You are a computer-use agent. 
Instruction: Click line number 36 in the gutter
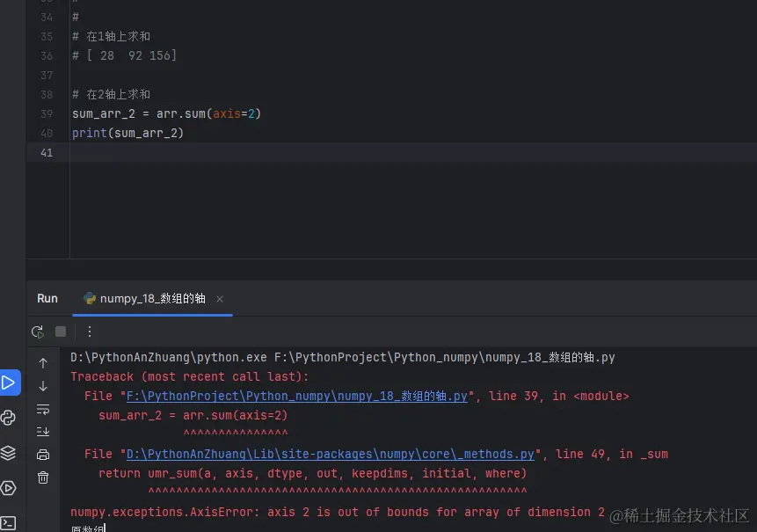(x=47, y=56)
